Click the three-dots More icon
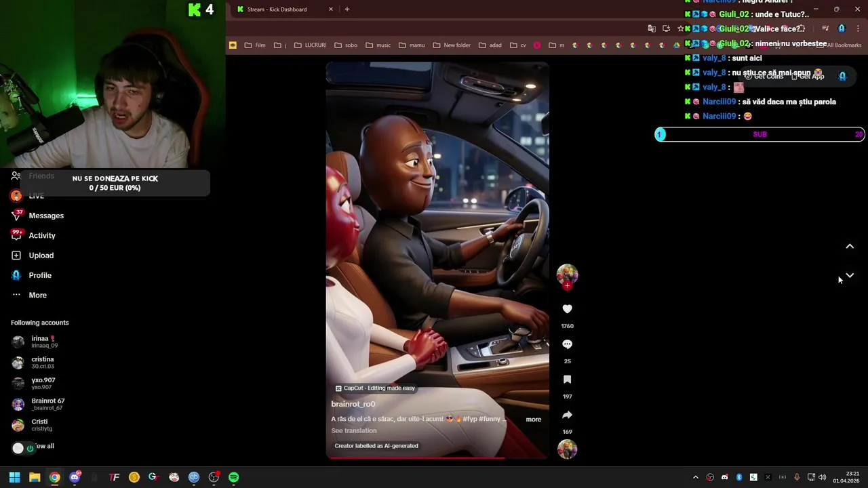Image resolution: width=868 pixels, height=488 pixels. click(x=16, y=295)
